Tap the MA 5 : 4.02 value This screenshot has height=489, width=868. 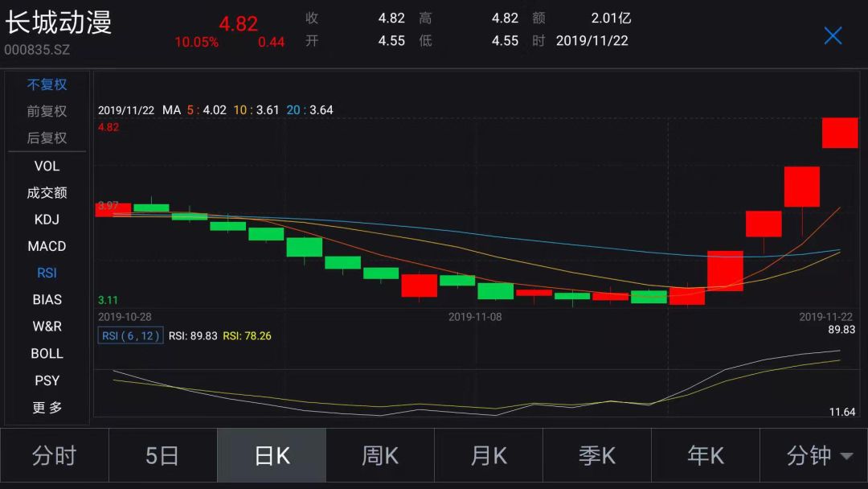click(207, 110)
